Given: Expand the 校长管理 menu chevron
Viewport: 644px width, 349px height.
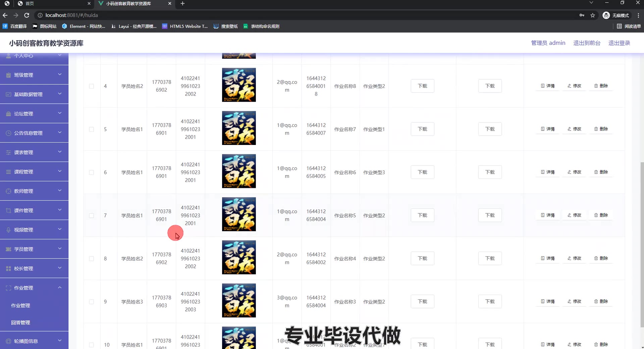Looking at the screenshot, I should pyautogui.click(x=60, y=268).
